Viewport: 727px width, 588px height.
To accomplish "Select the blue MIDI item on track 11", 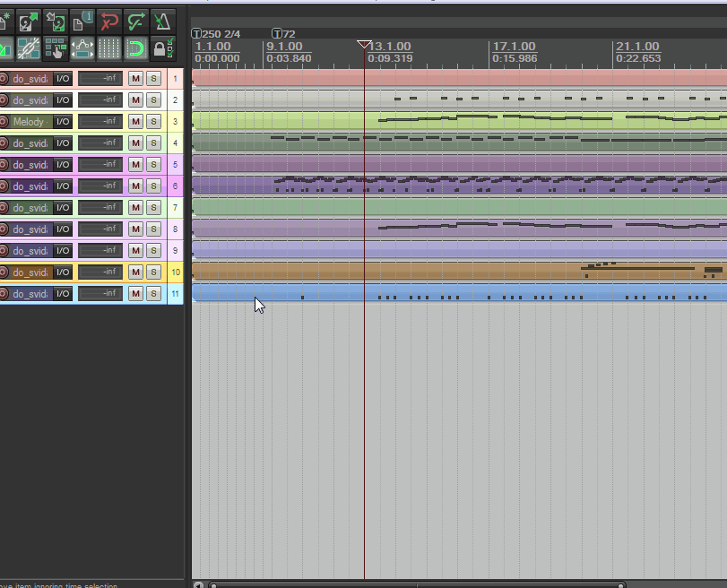I will pyautogui.click(x=459, y=292).
